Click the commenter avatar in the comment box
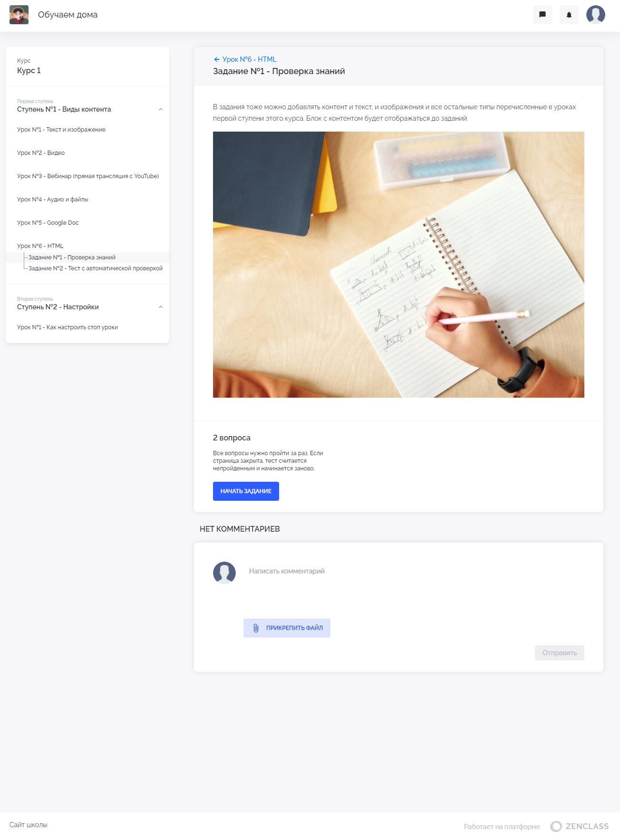Image resolution: width=620 pixels, height=840 pixels. [x=224, y=573]
